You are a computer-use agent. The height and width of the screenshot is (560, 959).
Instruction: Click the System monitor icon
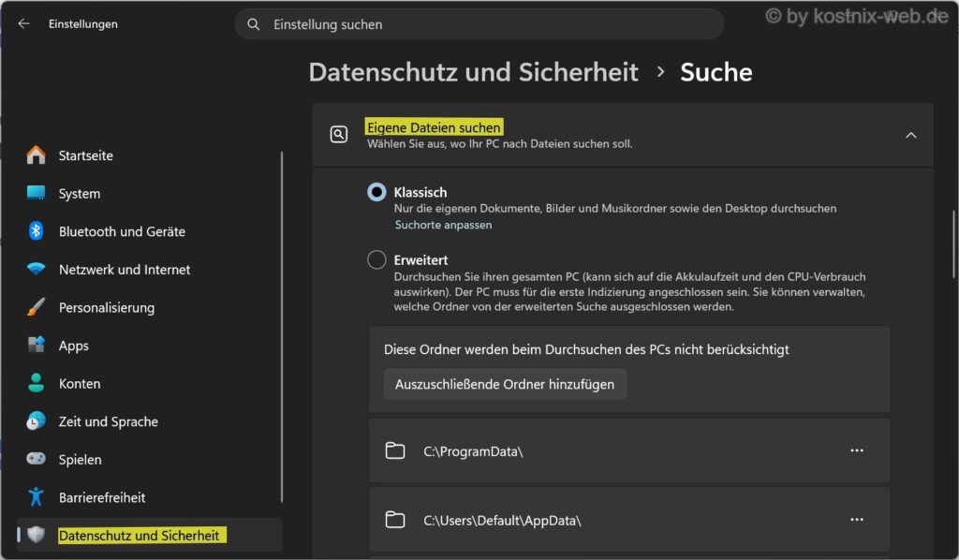click(37, 193)
